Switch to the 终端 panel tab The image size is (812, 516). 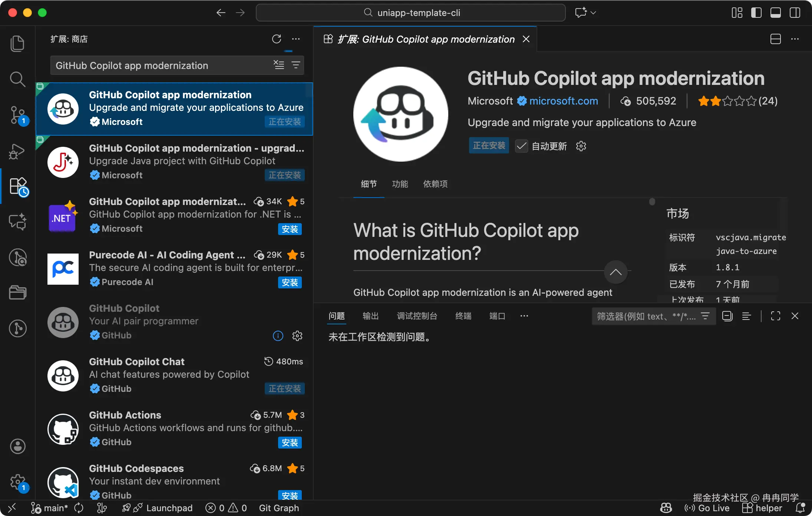[463, 316]
